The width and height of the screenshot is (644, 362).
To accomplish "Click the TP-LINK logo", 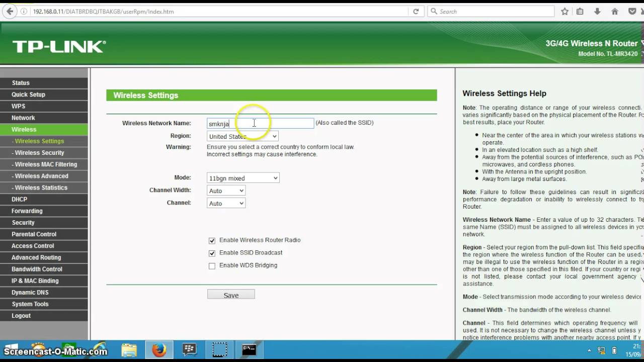I will 59,47.
